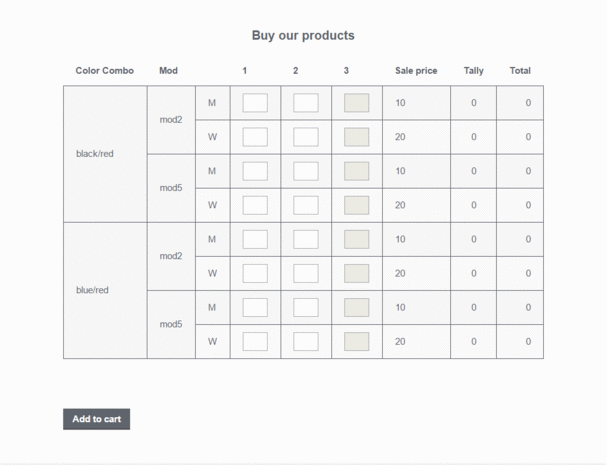The image size is (607, 465).
Task: Click Tally value for black/red mod2 M
Action: pyautogui.click(x=473, y=103)
